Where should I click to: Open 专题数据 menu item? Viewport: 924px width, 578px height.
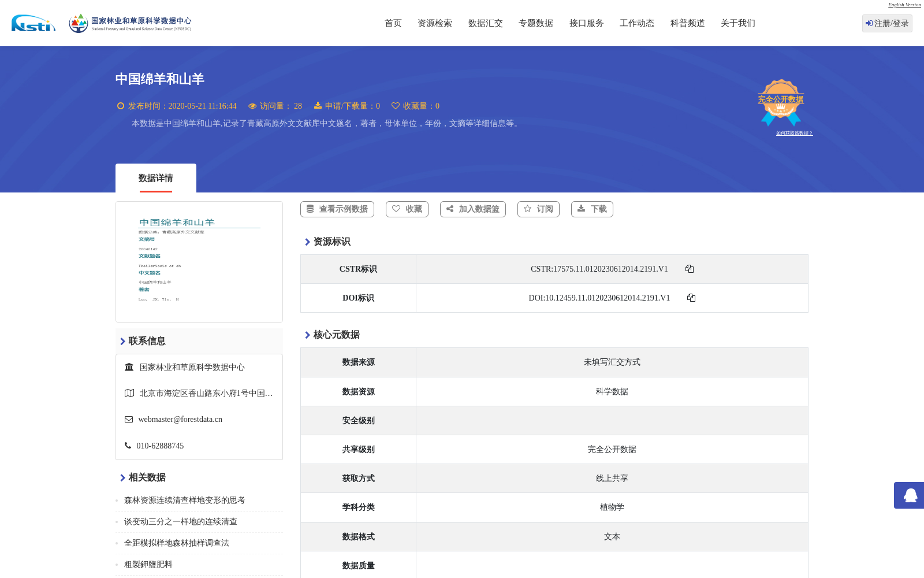(536, 23)
